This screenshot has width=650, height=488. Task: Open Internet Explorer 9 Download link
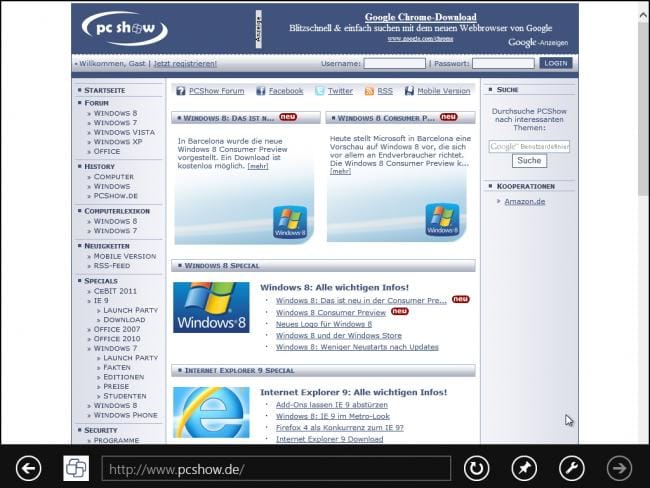click(x=330, y=439)
